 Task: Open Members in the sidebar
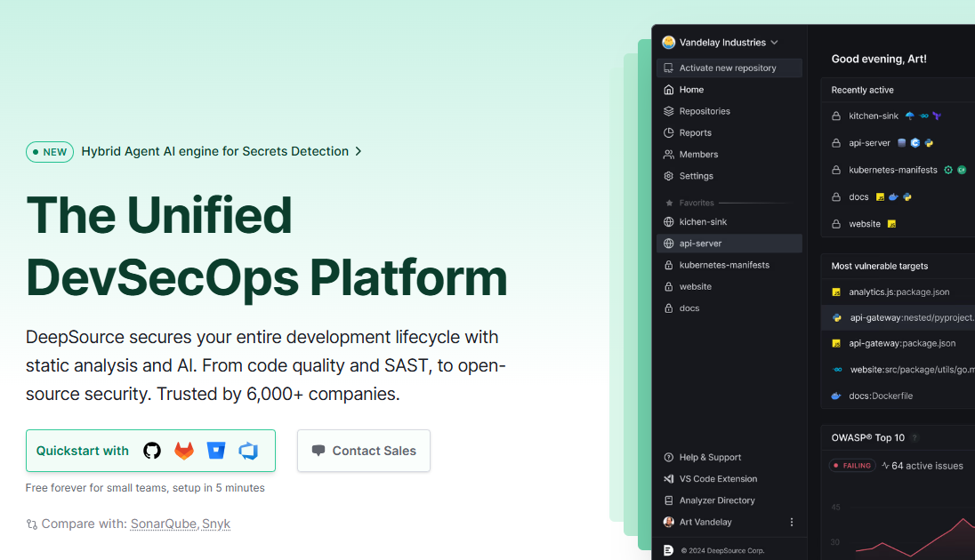[698, 154]
